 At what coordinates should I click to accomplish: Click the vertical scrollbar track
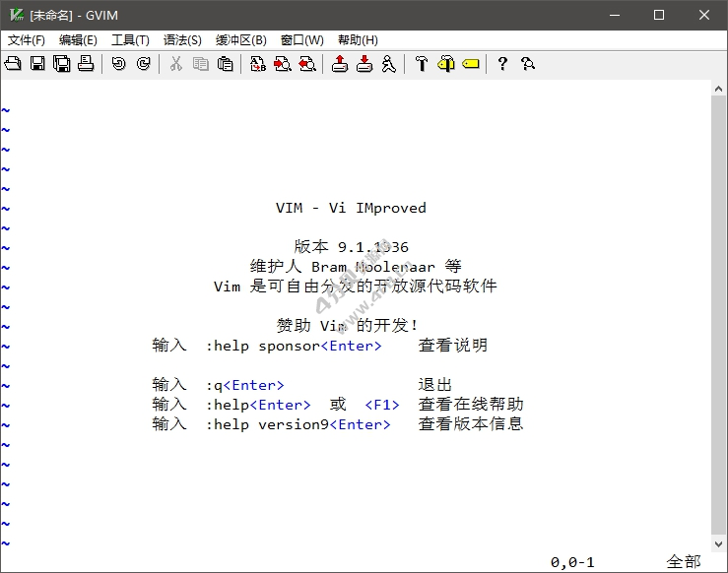pos(719,315)
